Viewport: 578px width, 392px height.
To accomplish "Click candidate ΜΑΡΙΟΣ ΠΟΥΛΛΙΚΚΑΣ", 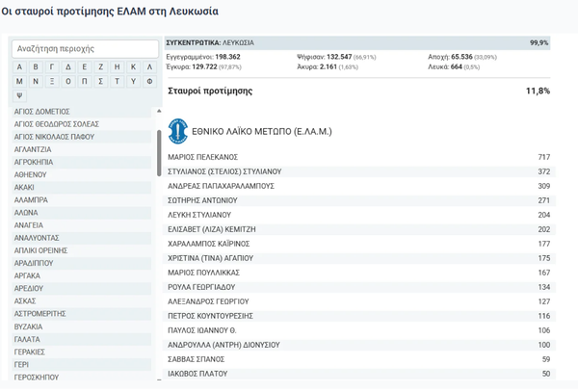I will pyautogui.click(x=203, y=273).
